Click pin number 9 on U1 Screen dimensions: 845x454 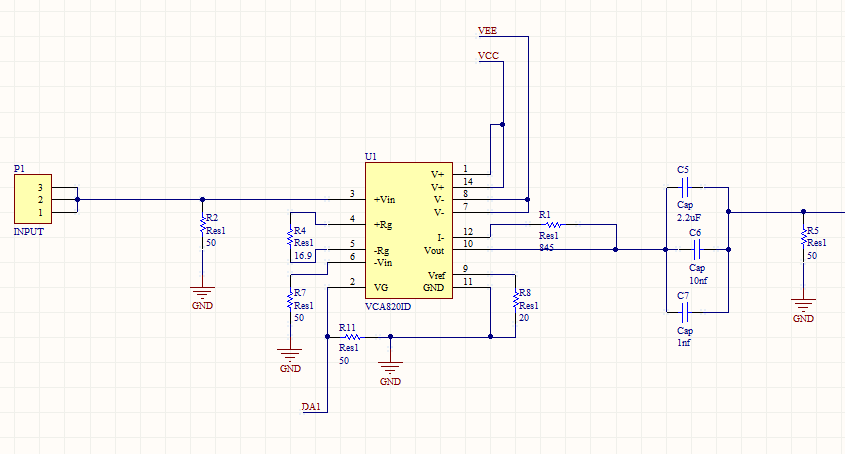pyautogui.click(x=465, y=269)
